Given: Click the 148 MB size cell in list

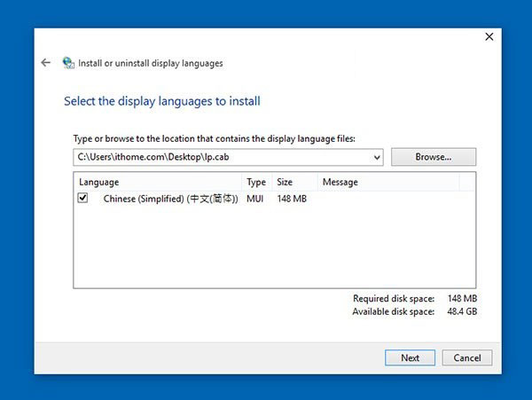Looking at the screenshot, I should (292, 199).
